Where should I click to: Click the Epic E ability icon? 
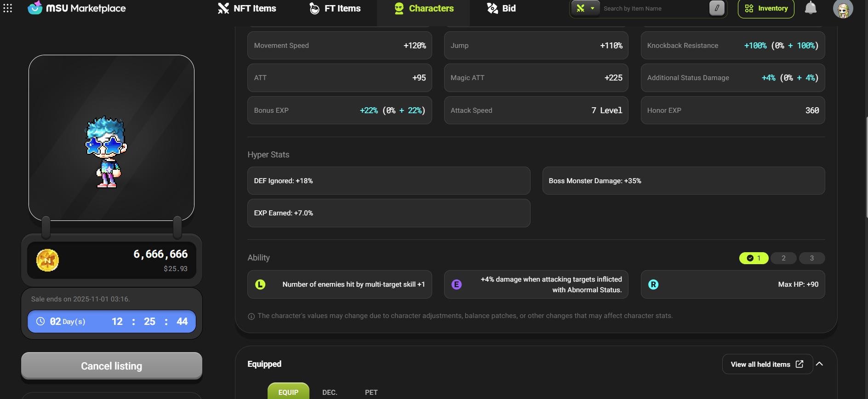457,284
